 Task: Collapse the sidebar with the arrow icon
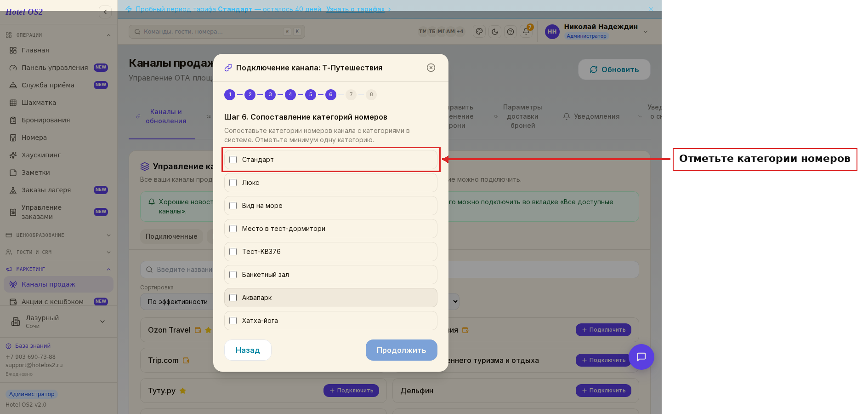105,12
